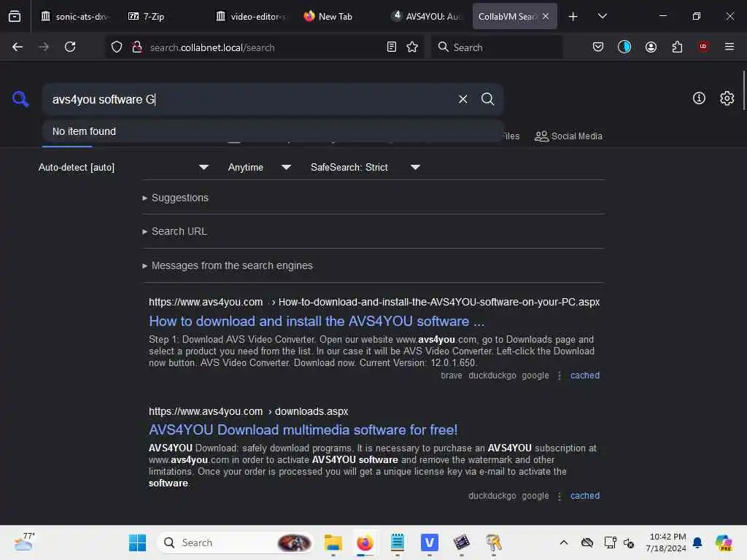Reload the current page
The width and height of the screenshot is (747, 560).
coord(70,47)
